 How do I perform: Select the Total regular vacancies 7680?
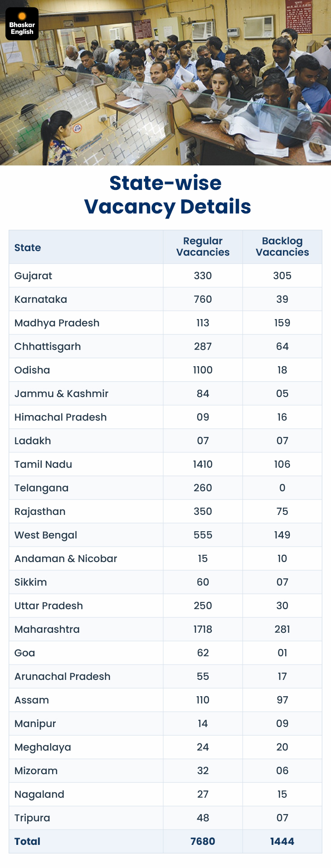point(203,841)
